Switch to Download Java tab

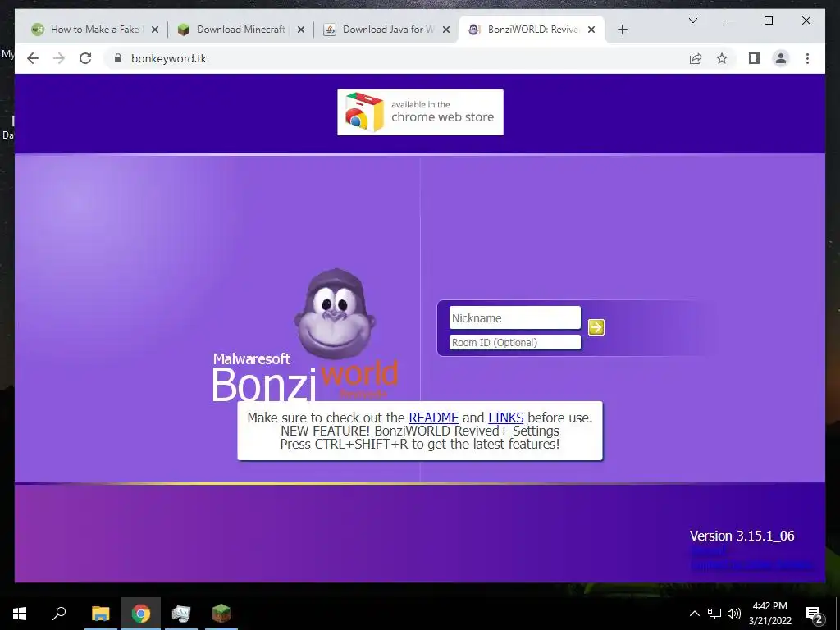click(x=388, y=30)
